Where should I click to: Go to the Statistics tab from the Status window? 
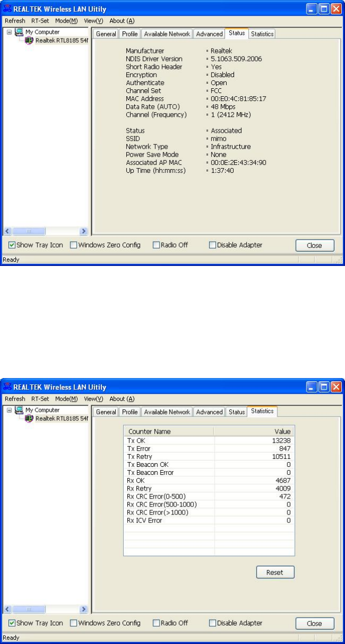[x=263, y=34]
